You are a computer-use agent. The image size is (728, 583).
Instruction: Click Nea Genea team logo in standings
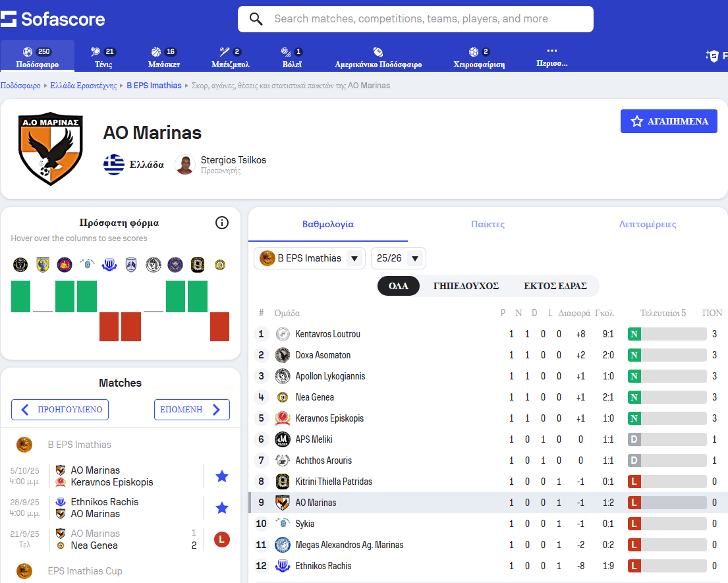tap(282, 397)
